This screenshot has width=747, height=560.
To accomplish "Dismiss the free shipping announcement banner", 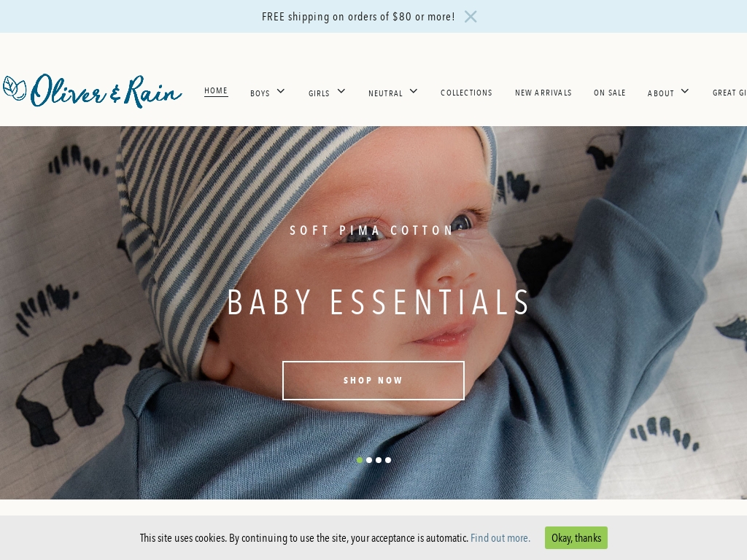I will [471, 17].
